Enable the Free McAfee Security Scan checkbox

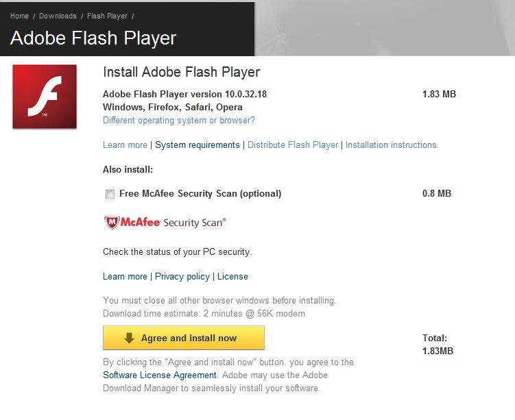pyautogui.click(x=110, y=194)
